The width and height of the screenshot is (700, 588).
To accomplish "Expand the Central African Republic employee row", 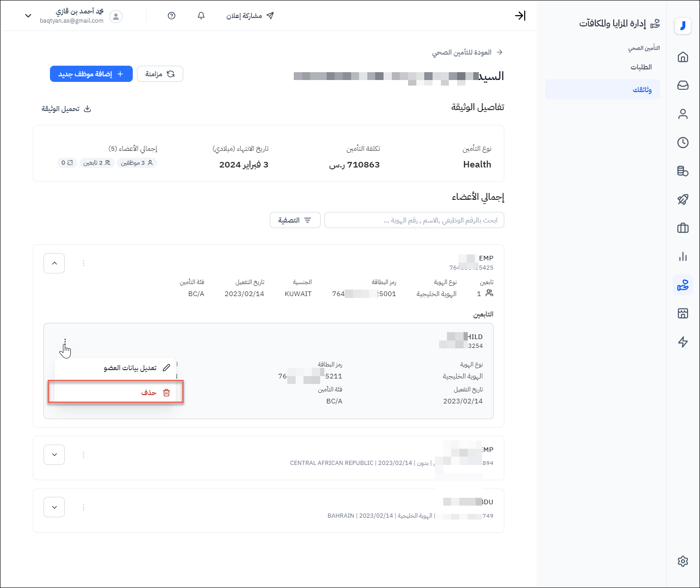I will (x=54, y=455).
